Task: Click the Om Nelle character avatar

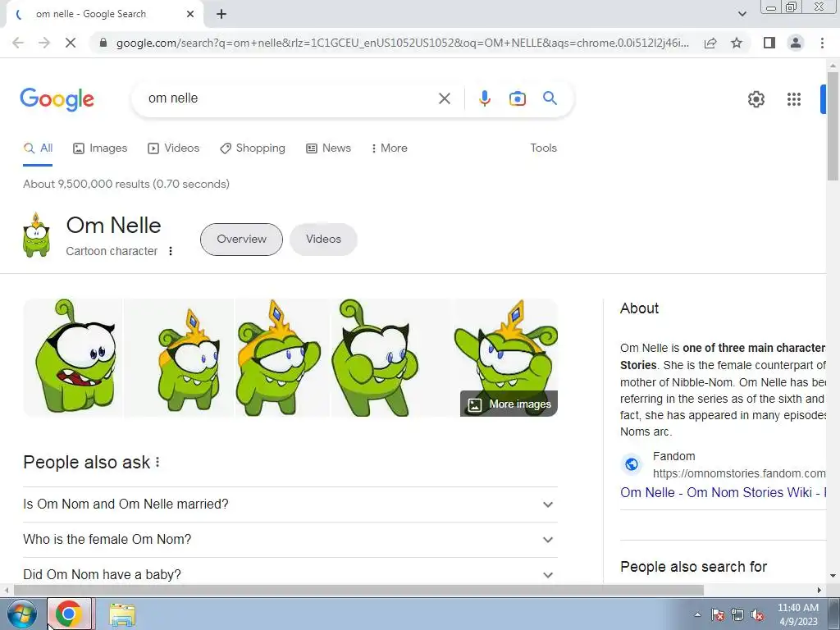Action: coord(36,235)
